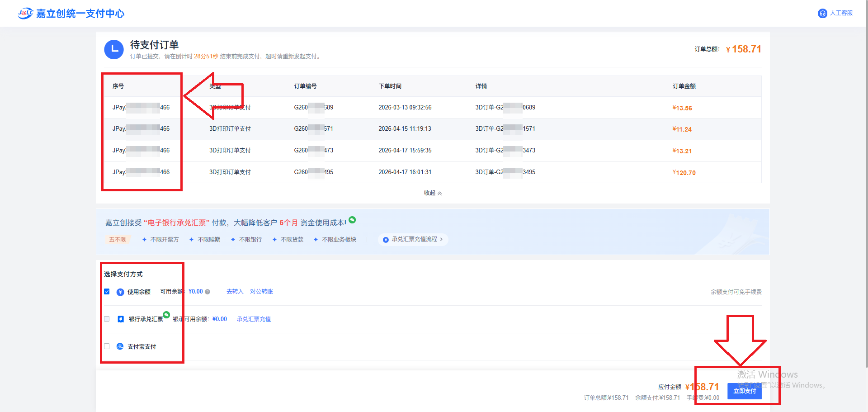Click the yuan coin icon beside 使用余额
The height and width of the screenshot is (412, 868).
coord(120,292)
